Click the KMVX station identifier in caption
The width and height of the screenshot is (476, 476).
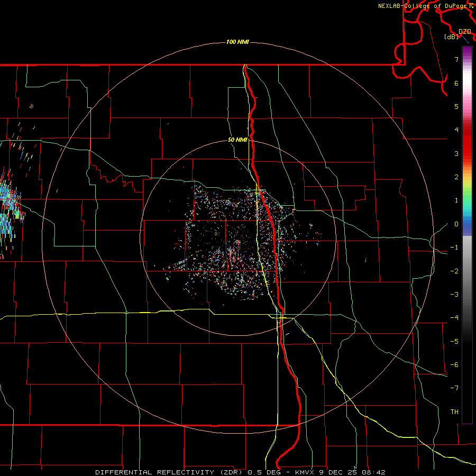click(x=305, y=472)
